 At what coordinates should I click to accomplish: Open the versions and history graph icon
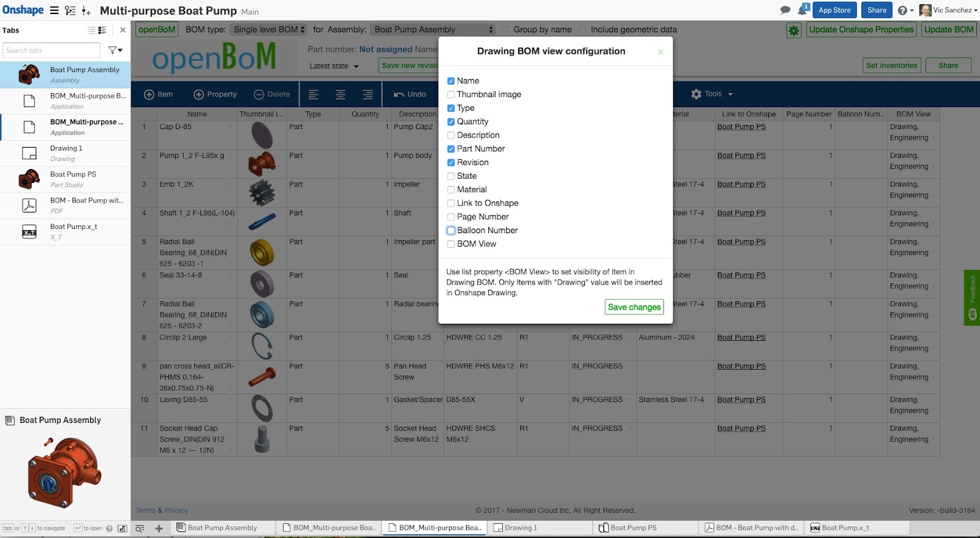pos(70,10)
